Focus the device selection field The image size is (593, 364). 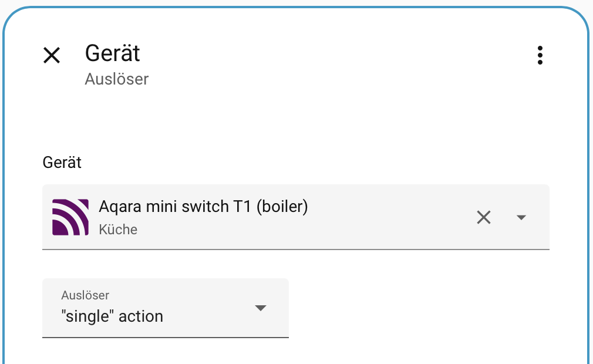coord(296,217)
